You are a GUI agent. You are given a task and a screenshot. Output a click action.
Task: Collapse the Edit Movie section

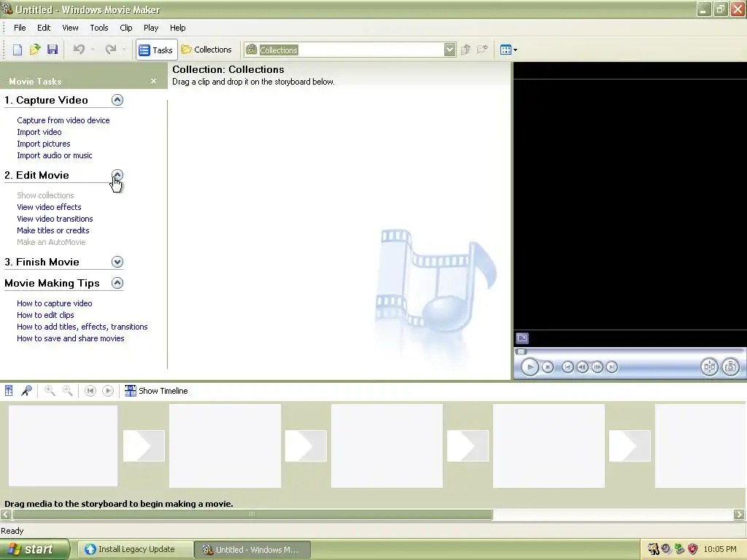point(117,175)
